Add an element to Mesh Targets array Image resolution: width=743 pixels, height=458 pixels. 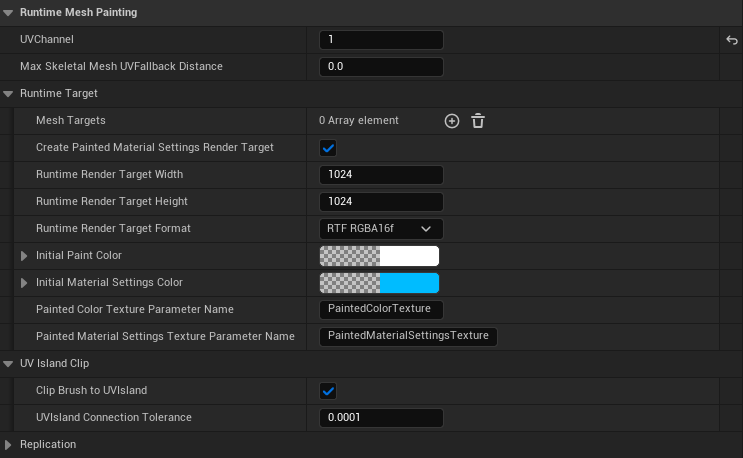pyautogui.click(x=452, y=121)
